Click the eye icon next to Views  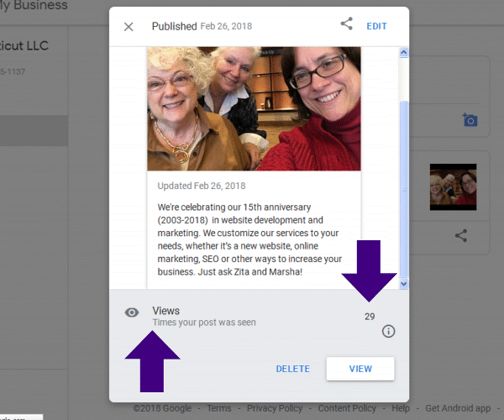pyautogui.click(x=132, y=312)
